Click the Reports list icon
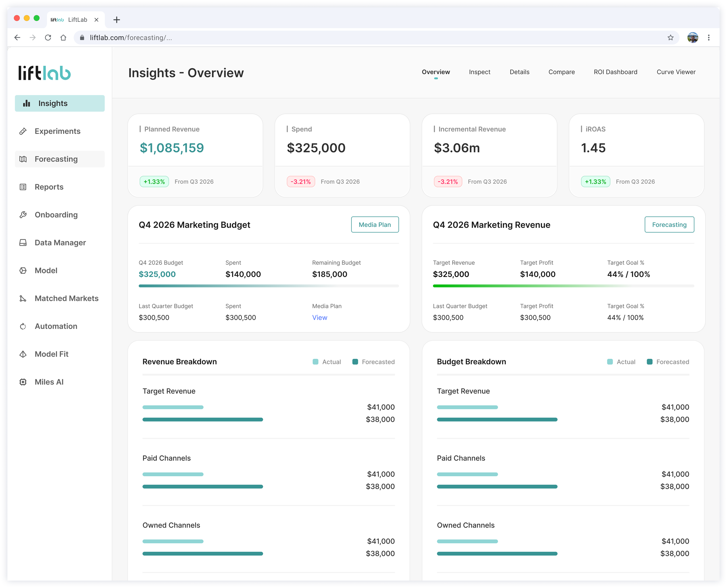 [x=23, y=187]
